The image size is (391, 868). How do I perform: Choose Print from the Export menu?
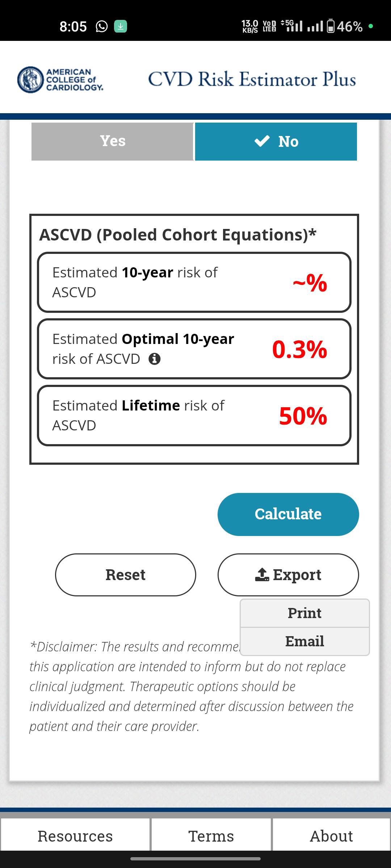(x=304, y=613)
